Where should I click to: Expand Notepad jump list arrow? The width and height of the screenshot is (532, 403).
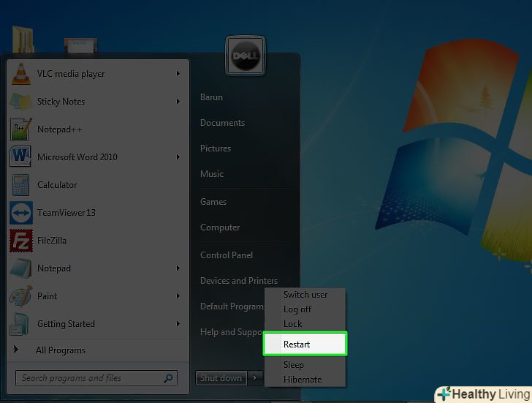coord(178,268)
